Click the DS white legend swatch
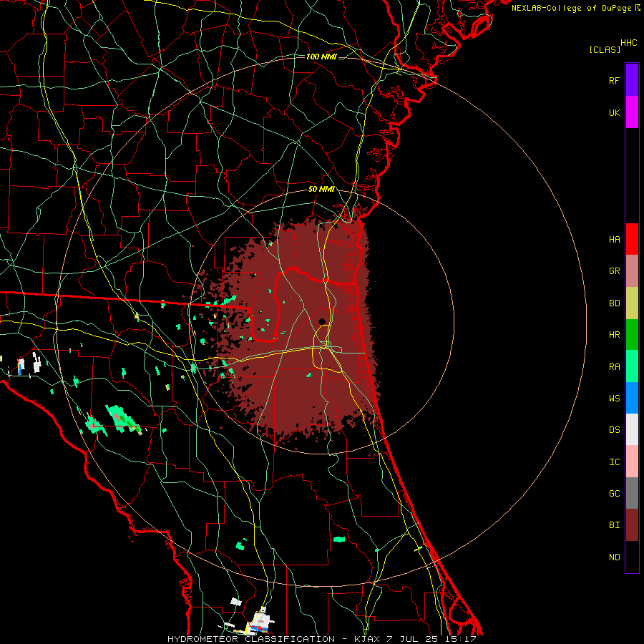Screen dimensions: 644x644 pyautogui.click(x=632, y=429)
